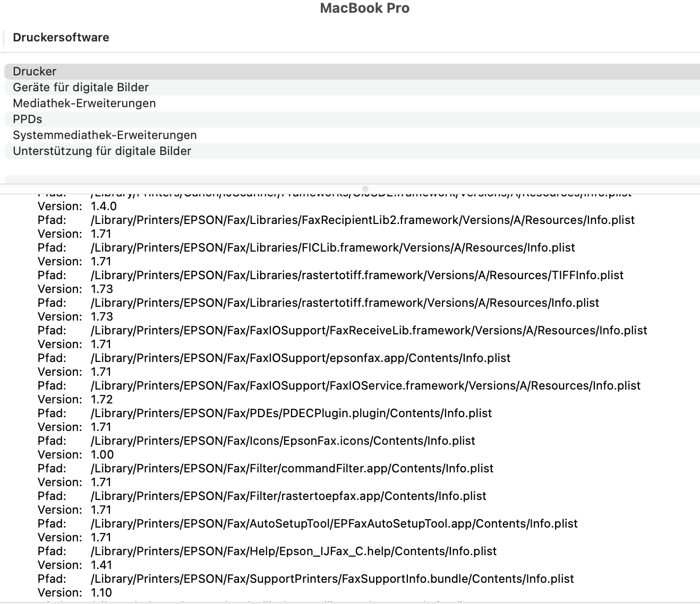Click the Epson_IJFax_C.help path line
This screenshot has height=604, width=700.
[x=293, y=551]
